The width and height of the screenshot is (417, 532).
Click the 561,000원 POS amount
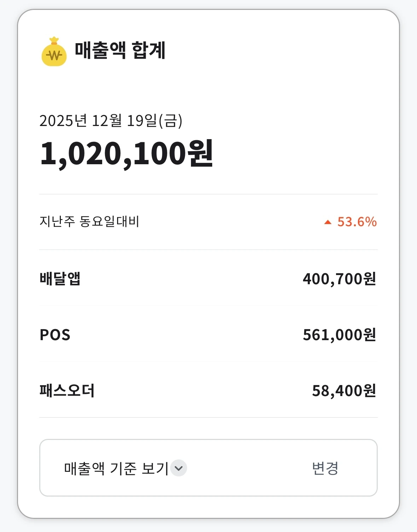click(339, 335)
